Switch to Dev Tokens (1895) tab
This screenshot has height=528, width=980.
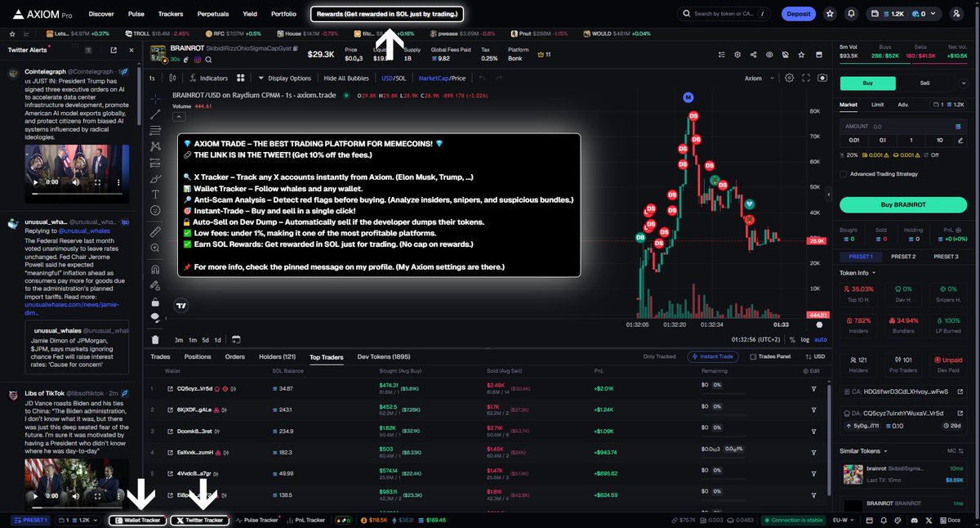[x=384, y=357]
